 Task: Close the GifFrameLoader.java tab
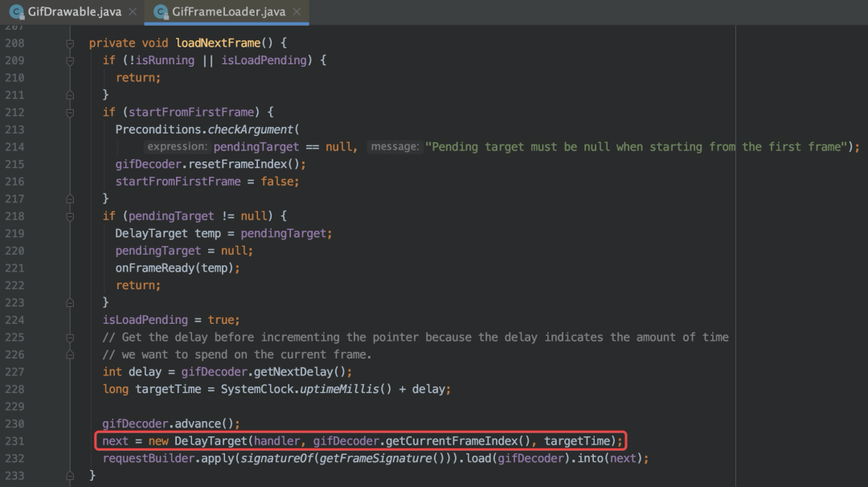tap(297, 11)
